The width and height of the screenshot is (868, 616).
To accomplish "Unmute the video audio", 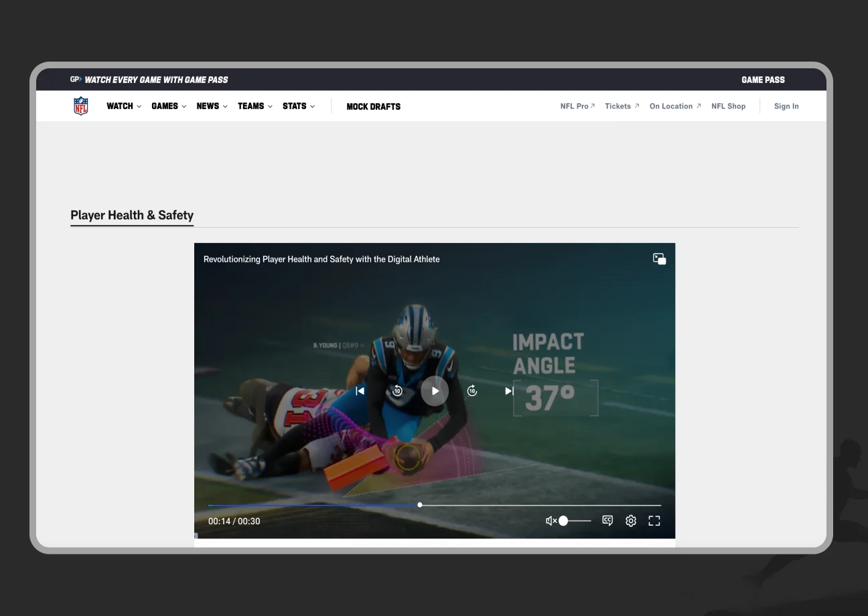I will (x=551, y=521).
